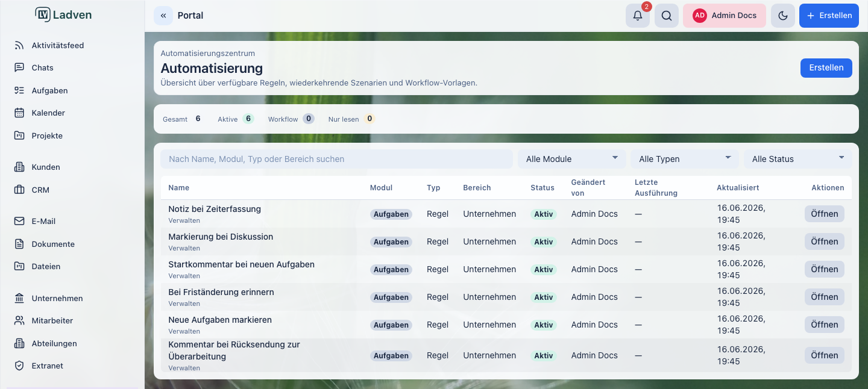The height and width of the screenshot is (389, 868).
Task: Click the Kunden building icon
Action: coord(19,167)
